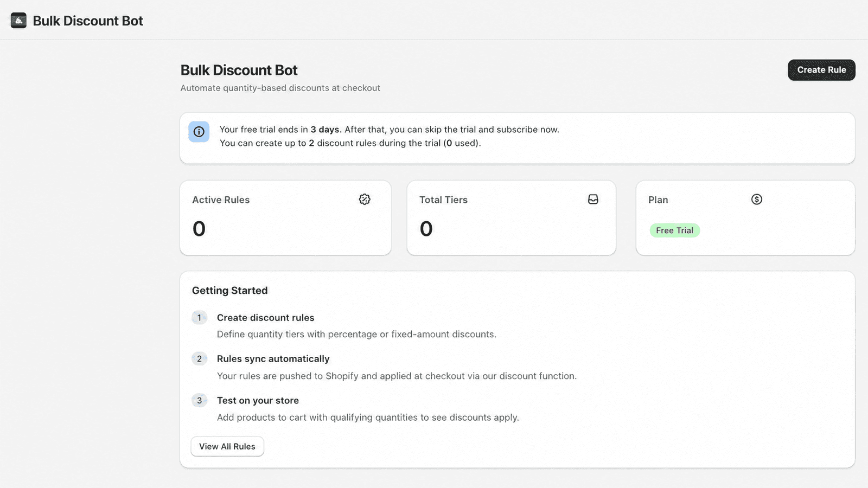Viewport: 868px width, 488px height.
Task: Click the page heading 'Bulk Discount Bot'
Action: coord(239,70)
